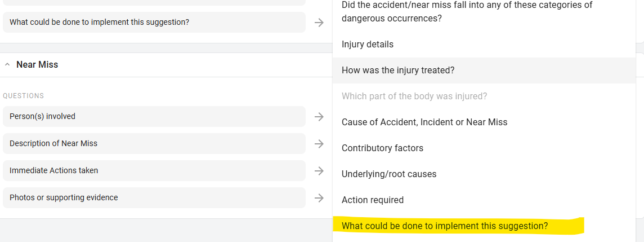This screenshot has height=242, width=644.
Task: Choose 'Cause of Accident, Incident or Near Miss'
Action: pos(424,122)
